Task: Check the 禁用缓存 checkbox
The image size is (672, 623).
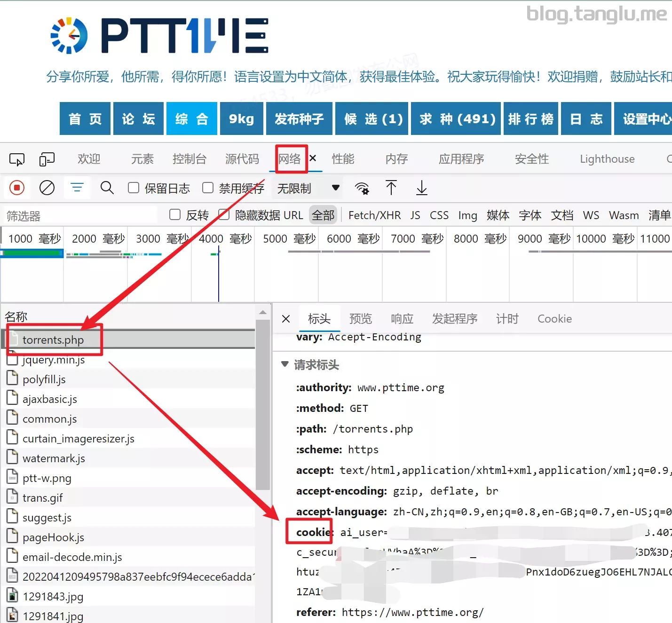Action: point(208,188)
